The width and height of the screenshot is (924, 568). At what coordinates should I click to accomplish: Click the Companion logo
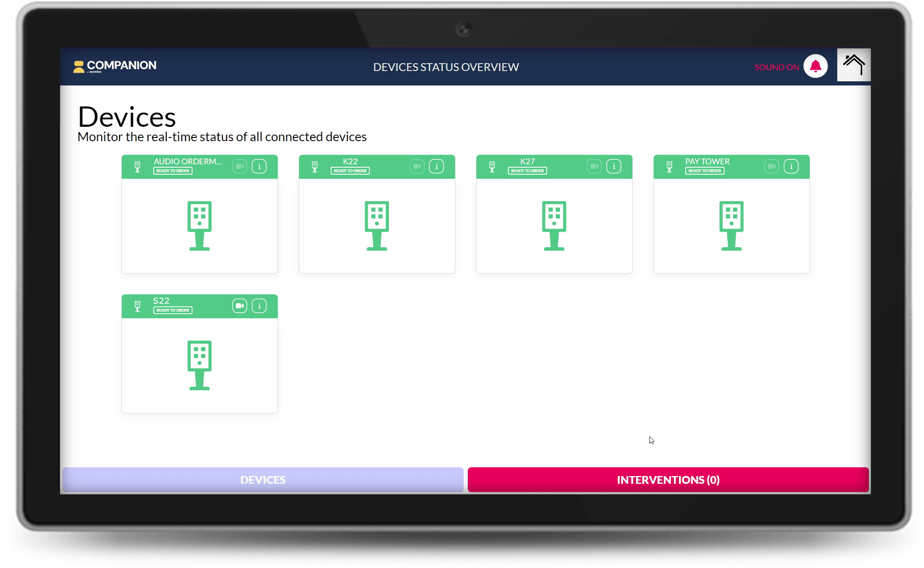115,66
